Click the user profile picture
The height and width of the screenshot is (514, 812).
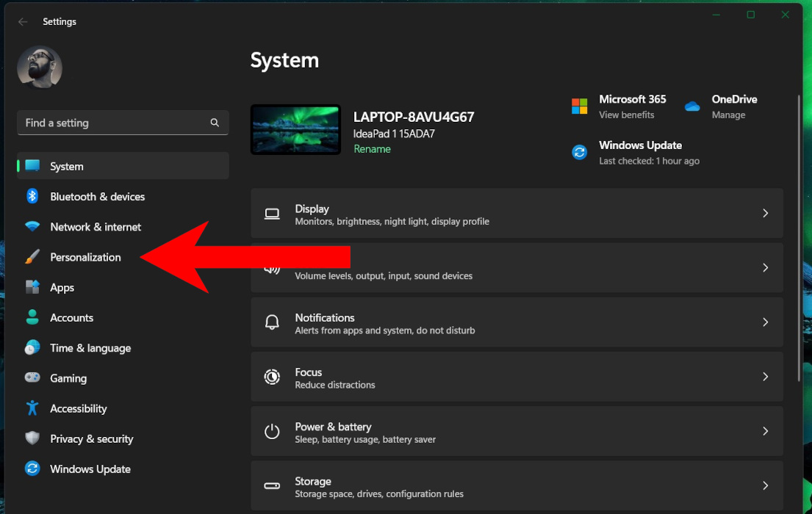pos(40,67)
